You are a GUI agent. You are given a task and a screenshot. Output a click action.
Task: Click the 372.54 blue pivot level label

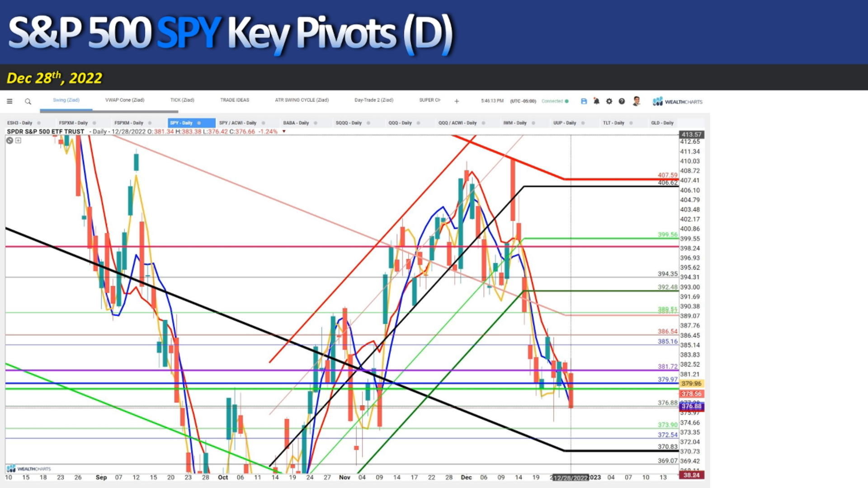point(668,435)
